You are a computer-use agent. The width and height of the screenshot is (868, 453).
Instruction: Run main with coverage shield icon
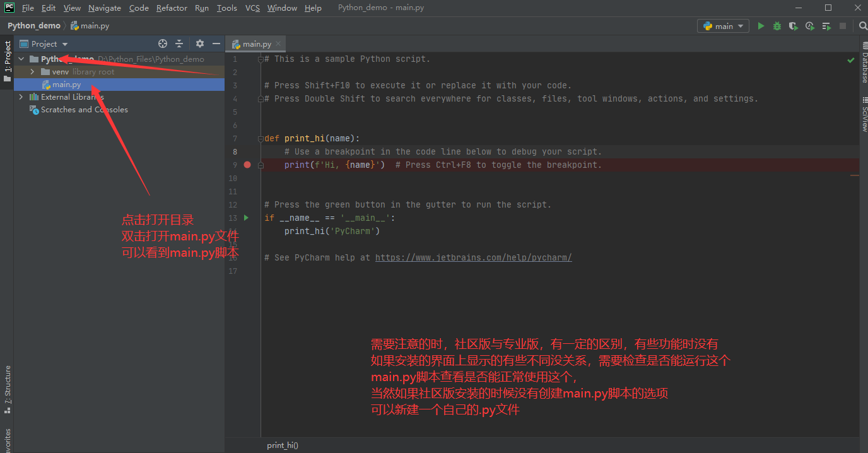(794, 26)
